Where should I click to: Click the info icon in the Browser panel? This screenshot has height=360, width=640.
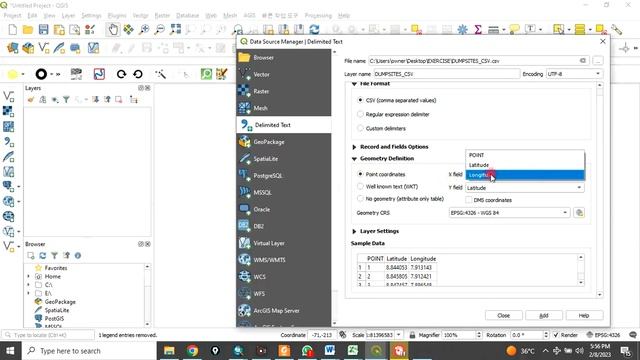78,256
